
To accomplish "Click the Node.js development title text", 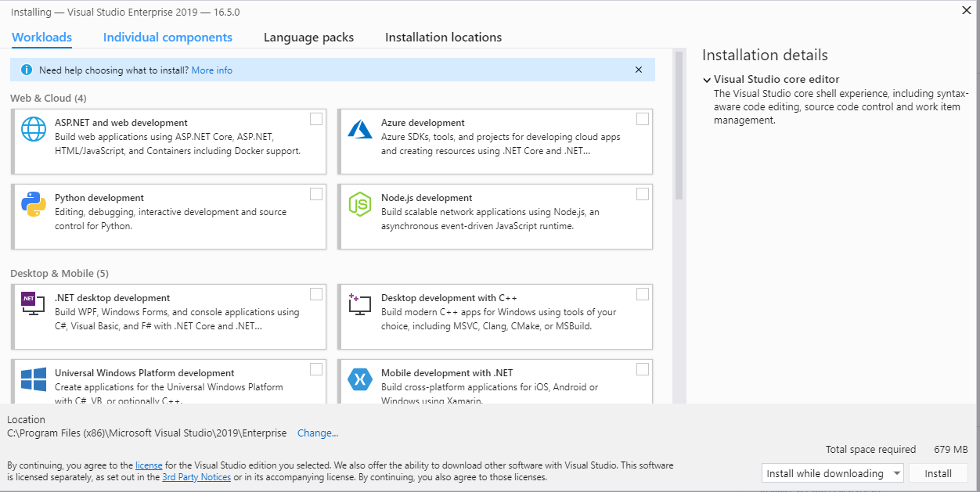I will [x=427, y=198].
